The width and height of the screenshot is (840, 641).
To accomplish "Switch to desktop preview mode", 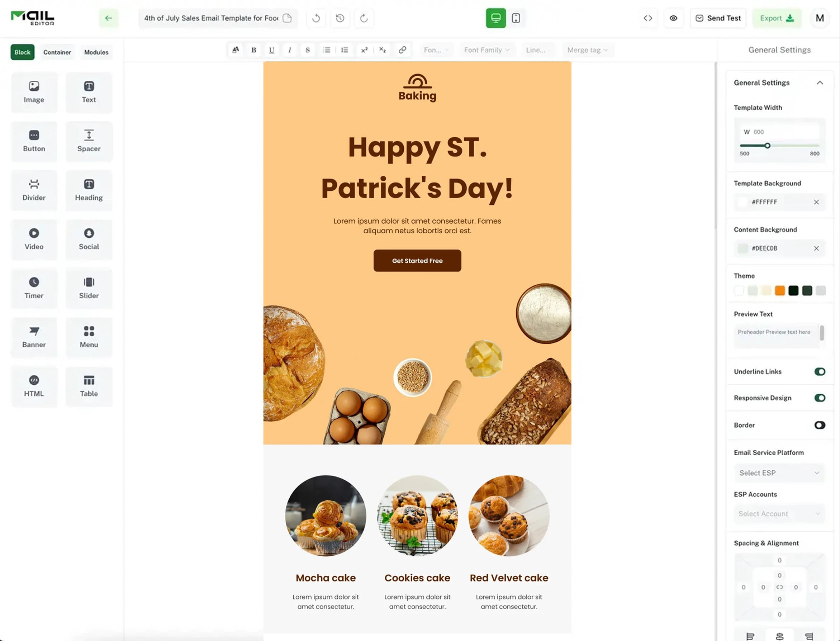I will [496, 18].
